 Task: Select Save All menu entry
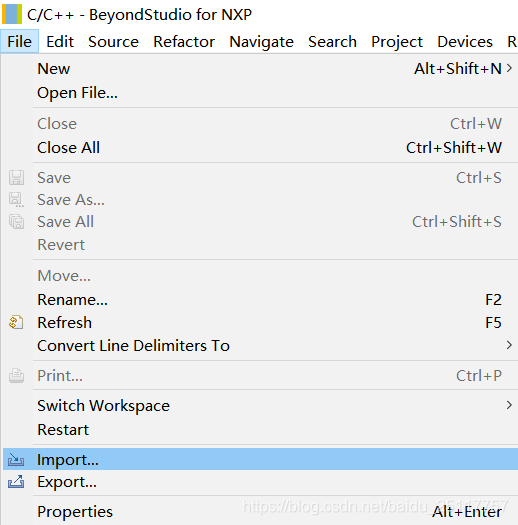(x=259, y=222)
